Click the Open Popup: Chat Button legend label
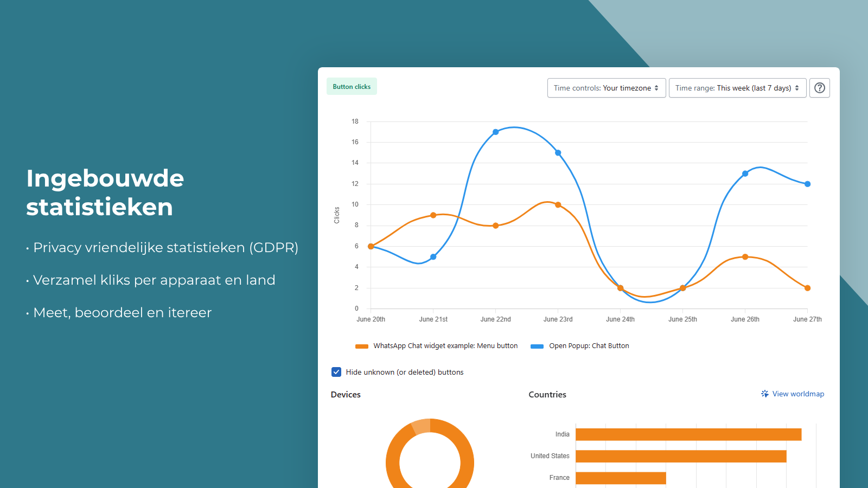This screenshot has width=868, height=488. pos(589,346)
